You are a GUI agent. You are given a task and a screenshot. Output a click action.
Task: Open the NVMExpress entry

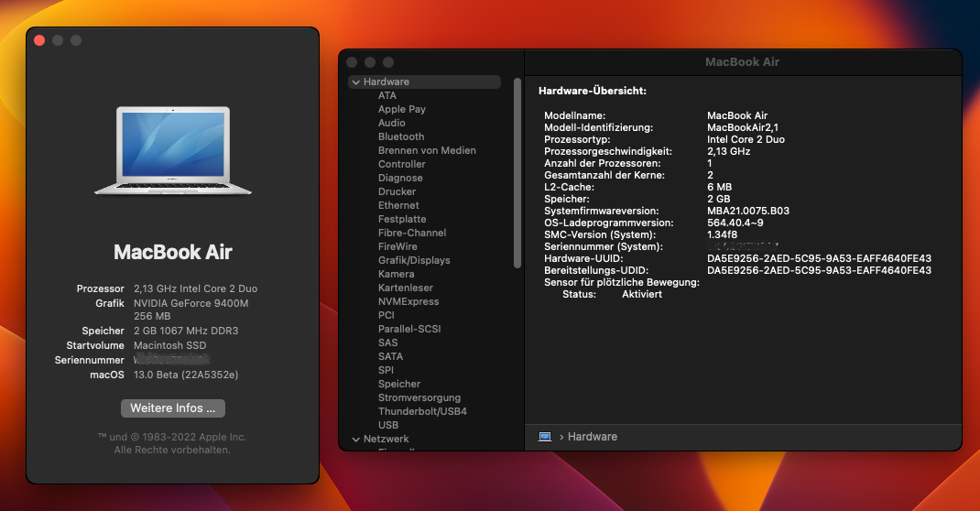point(408,301)
